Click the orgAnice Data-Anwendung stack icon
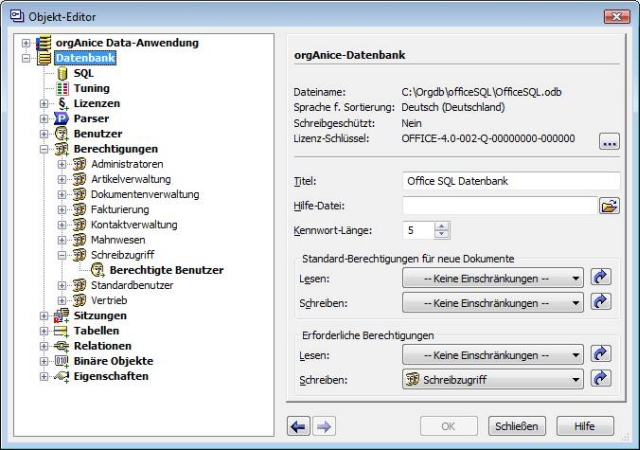640x450 pixels. click(44, 42)
